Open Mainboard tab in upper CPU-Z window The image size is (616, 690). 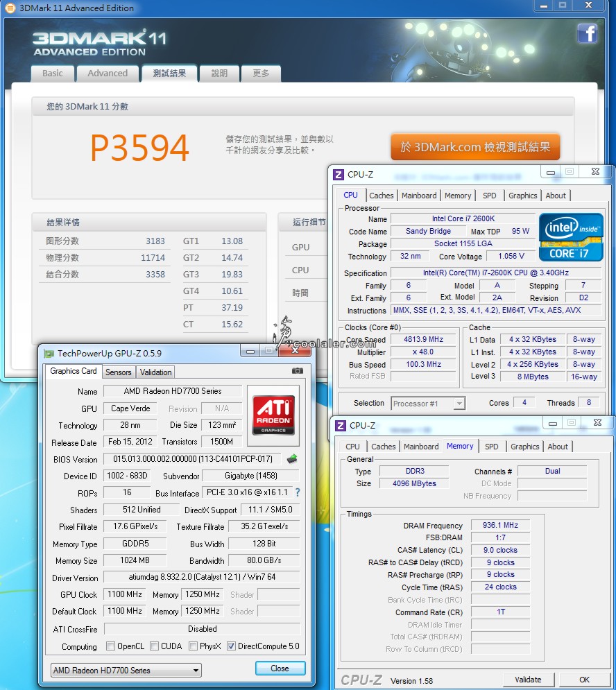coord(419,196)
